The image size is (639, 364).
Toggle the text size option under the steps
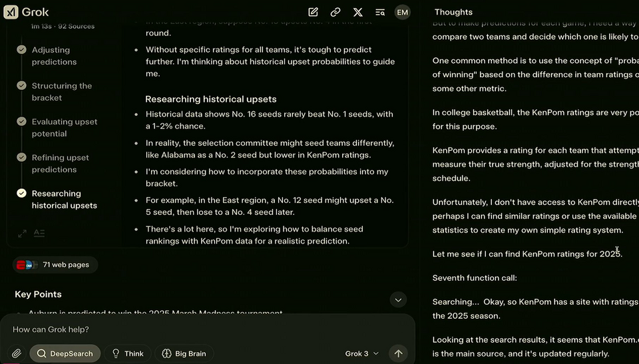tap(39, 233)
